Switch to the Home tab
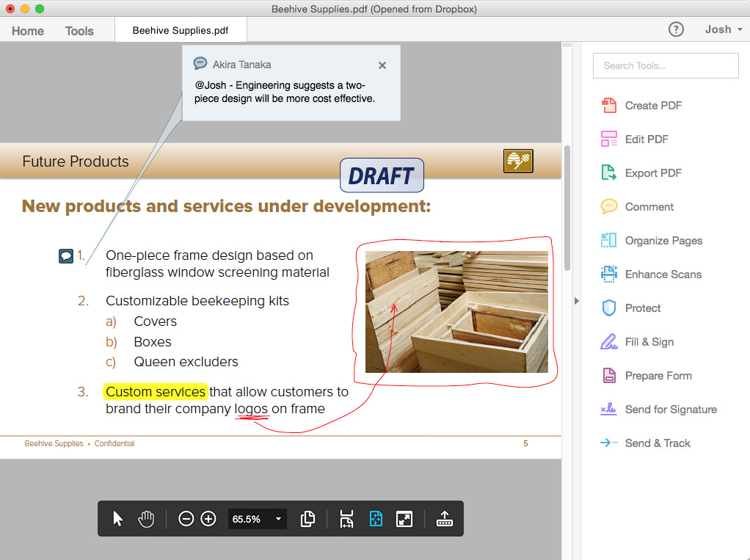Screen dimensions: 750x560 (x=28, y=31)
